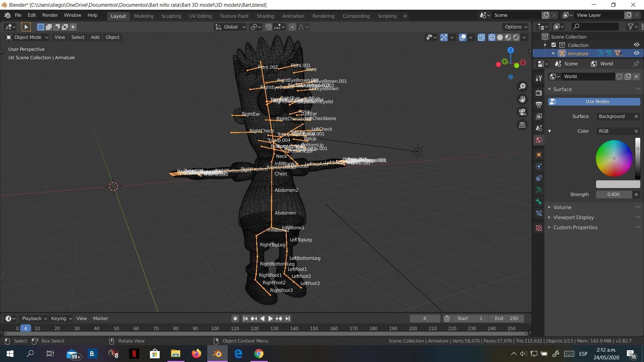Open the Output properties printer icon
The image size is (644, 362).
coord(539,105)
